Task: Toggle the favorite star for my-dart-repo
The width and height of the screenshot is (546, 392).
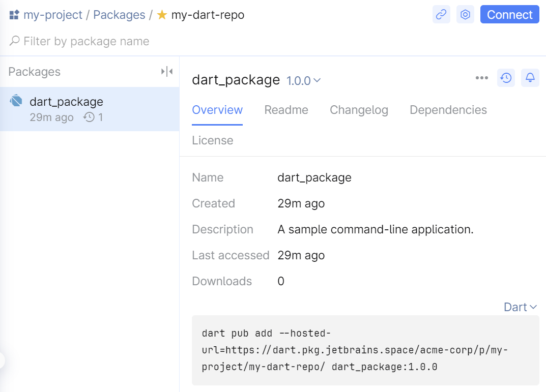Action: pos(162,15)
